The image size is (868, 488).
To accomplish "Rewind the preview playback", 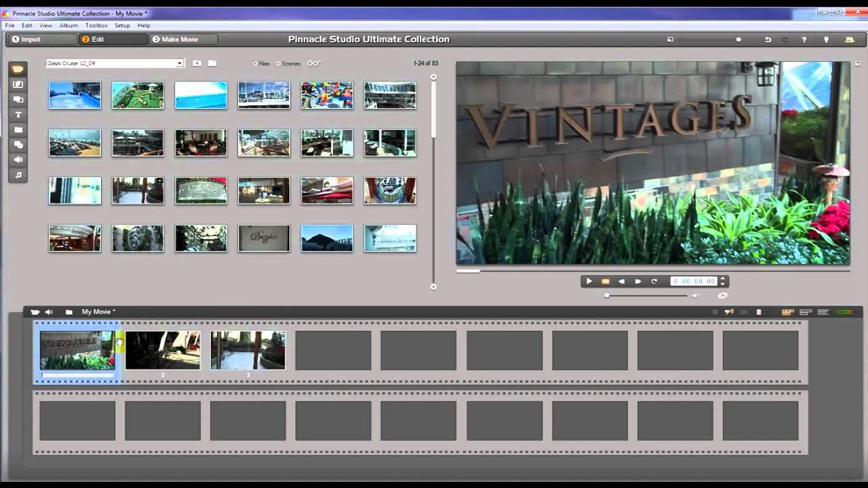I will 622,281.
